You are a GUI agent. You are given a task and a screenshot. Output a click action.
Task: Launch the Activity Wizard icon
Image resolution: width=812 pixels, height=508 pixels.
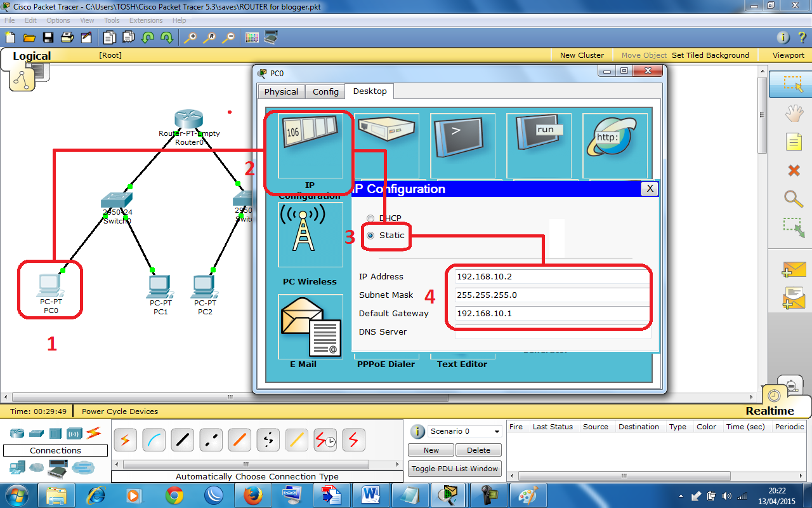tap(86, 37)
